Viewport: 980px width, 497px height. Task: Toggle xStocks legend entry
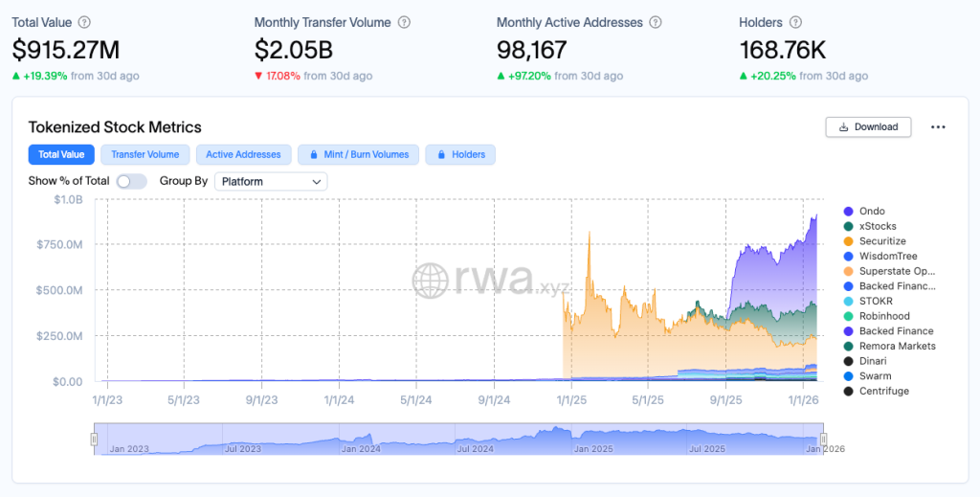tap(878, 226)
